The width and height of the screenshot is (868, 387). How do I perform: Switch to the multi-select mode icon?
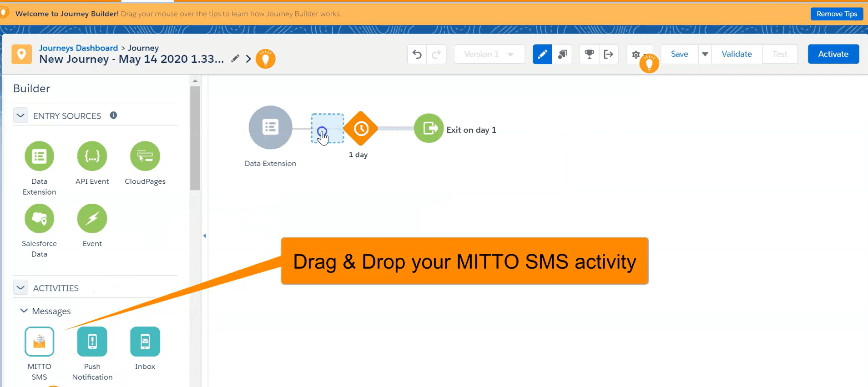[x=562, y=54]
